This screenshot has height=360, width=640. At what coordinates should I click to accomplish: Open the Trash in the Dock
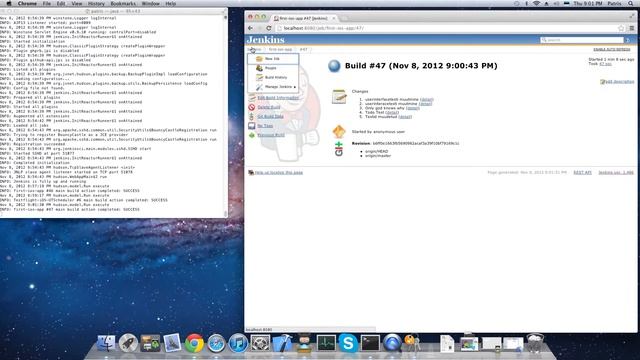535,343
